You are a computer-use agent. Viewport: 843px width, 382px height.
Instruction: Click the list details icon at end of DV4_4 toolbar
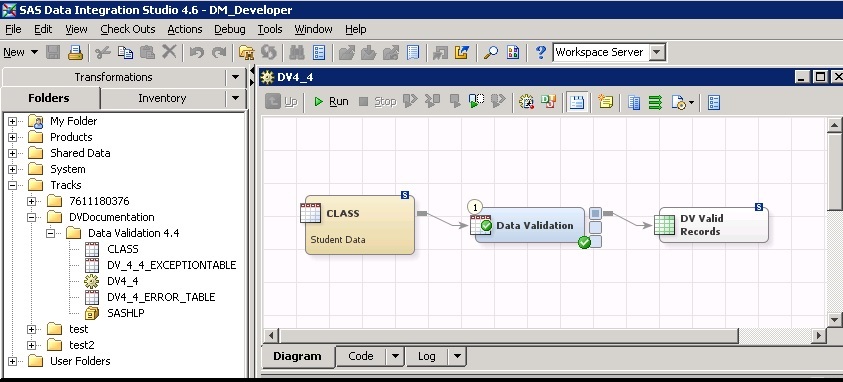(x=713, y=102)
